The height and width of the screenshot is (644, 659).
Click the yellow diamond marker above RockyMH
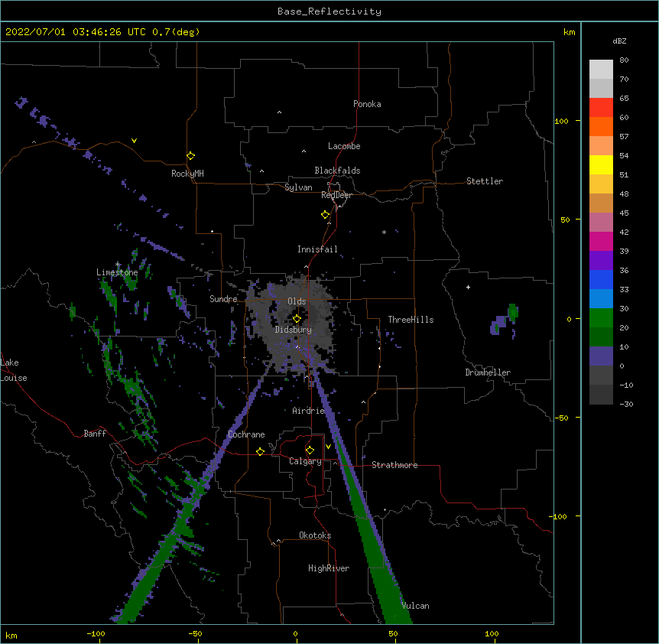190,155
